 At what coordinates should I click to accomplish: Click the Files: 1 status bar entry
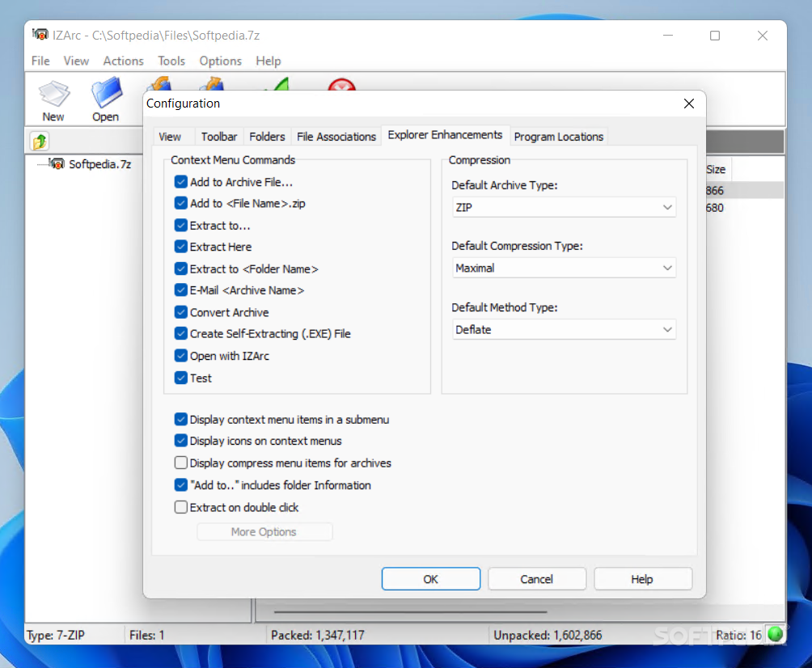tap(147, 635)
